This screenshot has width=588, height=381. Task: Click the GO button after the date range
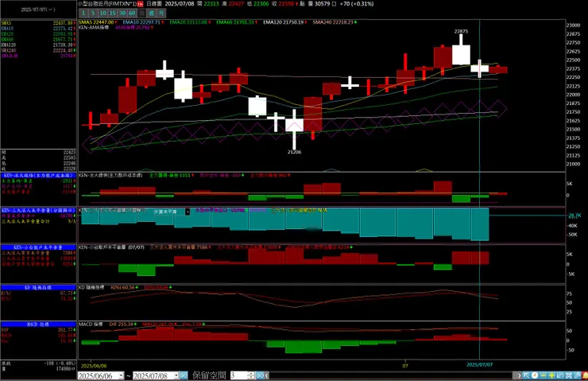click(184, 375)
